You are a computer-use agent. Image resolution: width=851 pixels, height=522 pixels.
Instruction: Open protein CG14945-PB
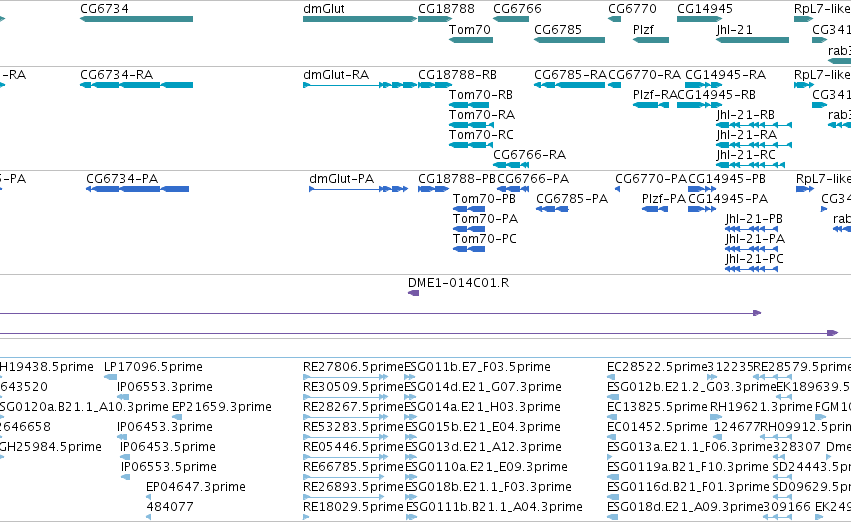727,179
